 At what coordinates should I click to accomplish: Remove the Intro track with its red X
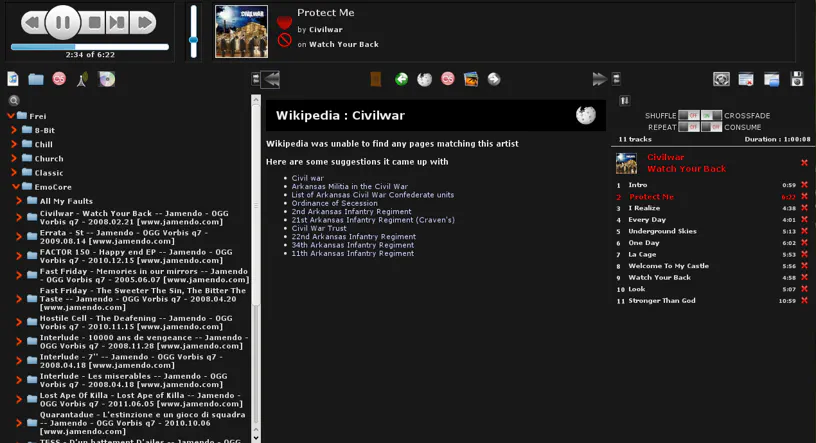point(804,185)
